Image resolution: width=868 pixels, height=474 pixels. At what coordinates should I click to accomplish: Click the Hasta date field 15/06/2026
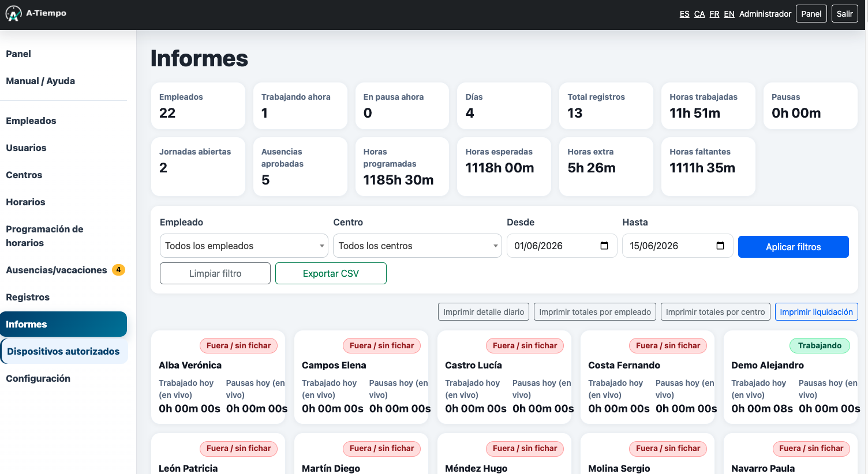[x=678, y=246]
